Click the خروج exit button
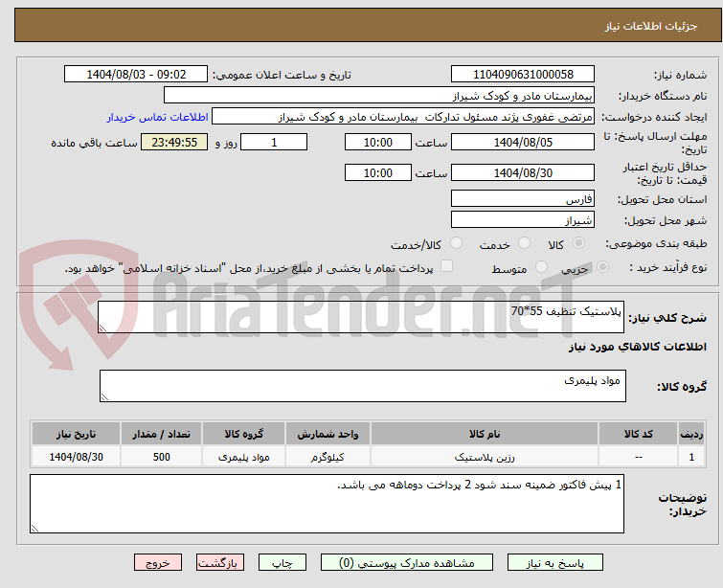723x588 pixels. pos(158,563)
